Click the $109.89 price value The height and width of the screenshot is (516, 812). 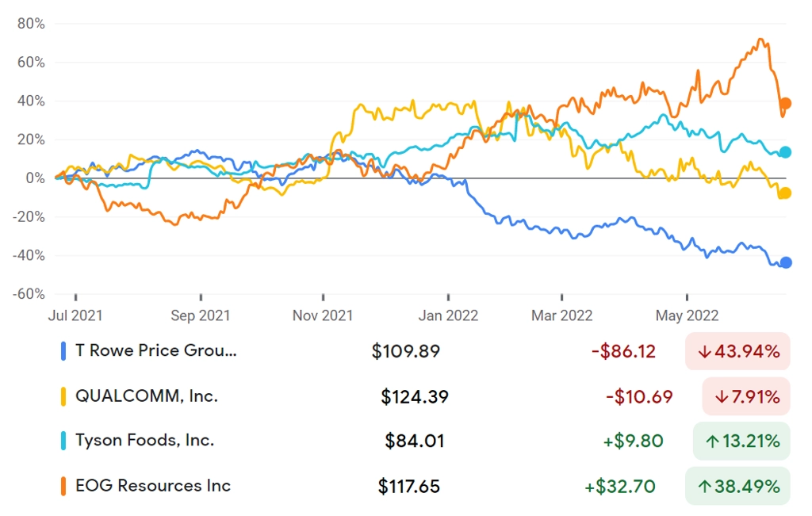(x=405, y=351)
